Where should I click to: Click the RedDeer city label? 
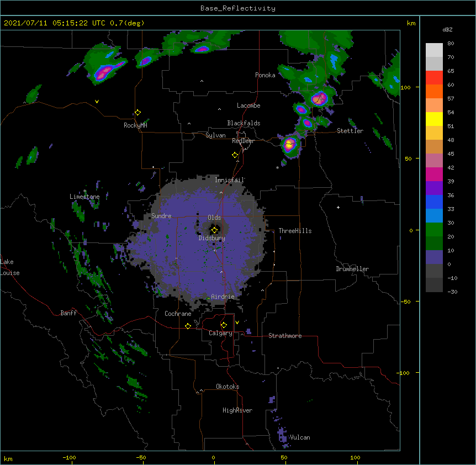[243, 141]
